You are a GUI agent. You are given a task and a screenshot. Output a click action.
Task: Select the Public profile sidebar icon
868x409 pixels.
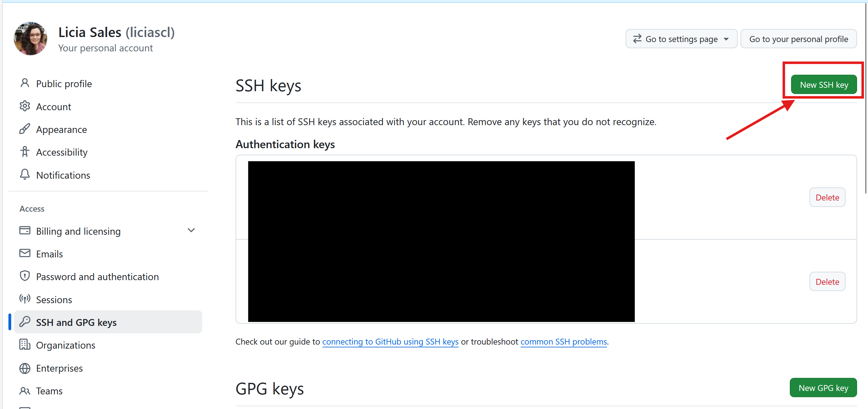(25, 83)
